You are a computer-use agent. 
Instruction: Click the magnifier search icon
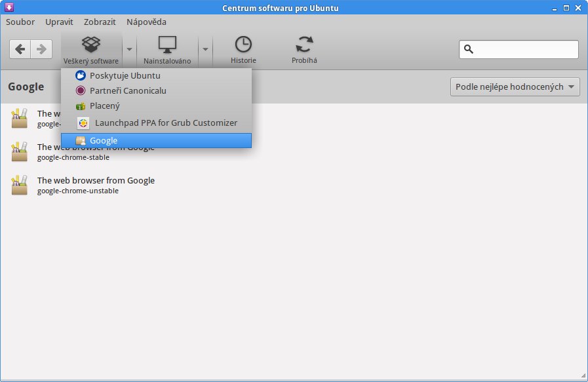click(x=469, y=49)
